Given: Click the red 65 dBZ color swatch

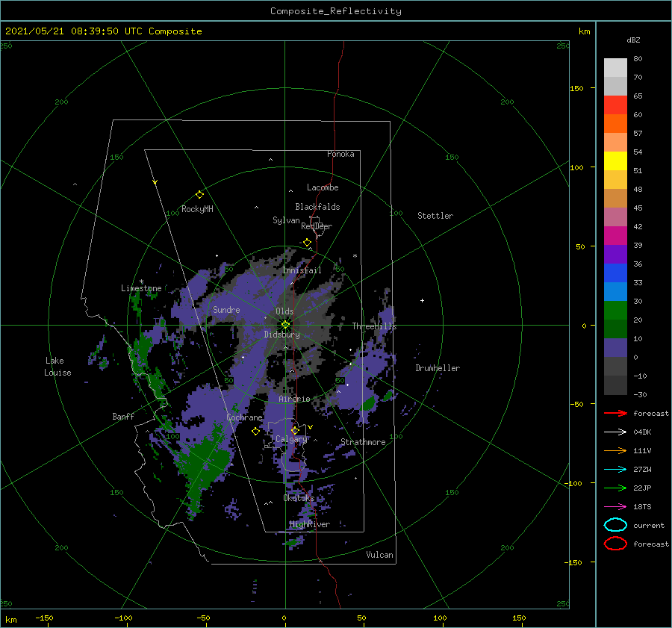Looking at the screenshot, I should click(x=615, y=105).
